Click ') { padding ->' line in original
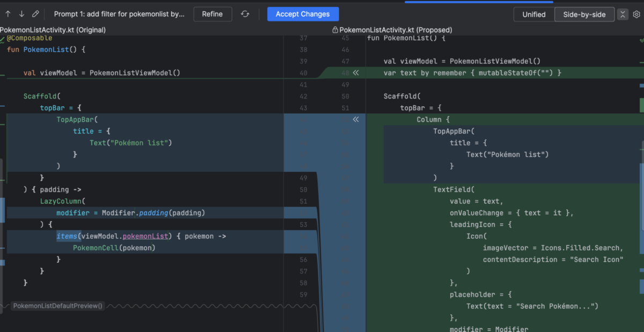The height and width of the screenshot is (332, 644). click(53, 189)
